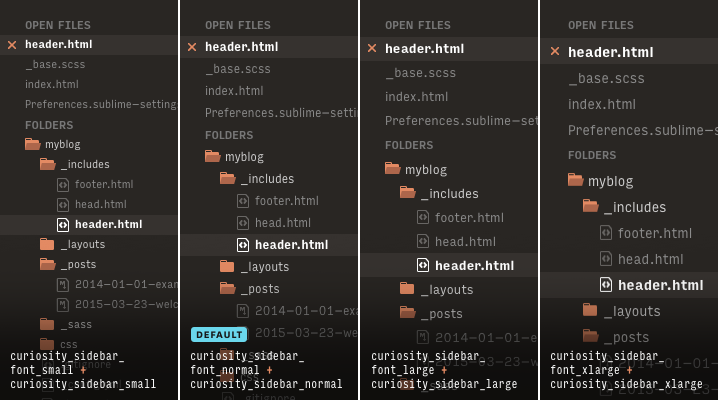Click the DEFAULT badge
The height and width of the screenshot is (400, 718).
tap(219, 335)
